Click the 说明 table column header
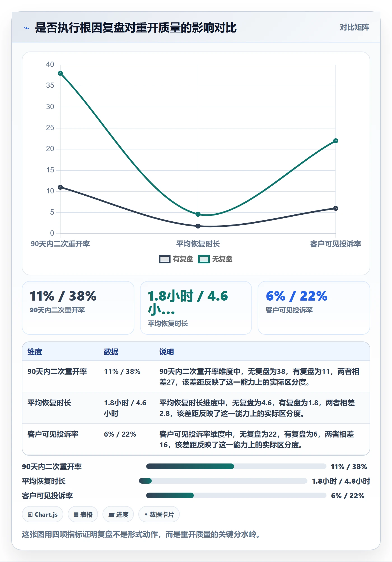 click(x=167, y=352)
